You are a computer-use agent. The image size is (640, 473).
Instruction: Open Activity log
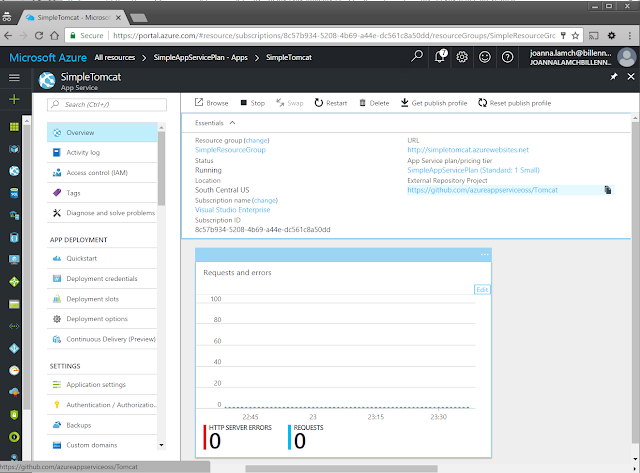point(102,152)
